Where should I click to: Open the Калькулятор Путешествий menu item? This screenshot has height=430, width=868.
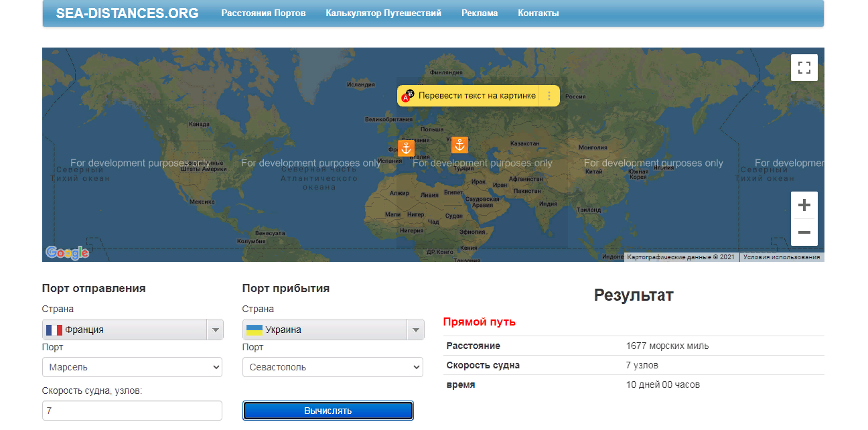[383, 13]
